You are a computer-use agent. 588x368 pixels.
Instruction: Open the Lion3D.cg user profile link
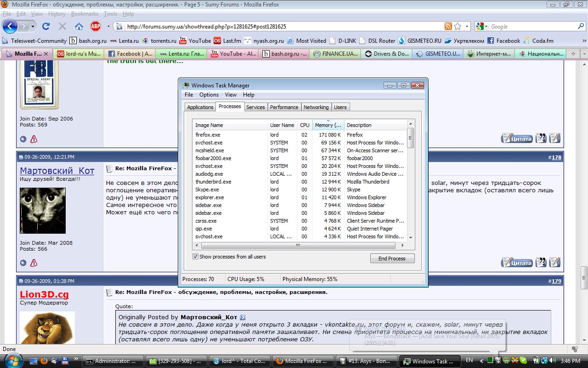(x=44, y=294)
